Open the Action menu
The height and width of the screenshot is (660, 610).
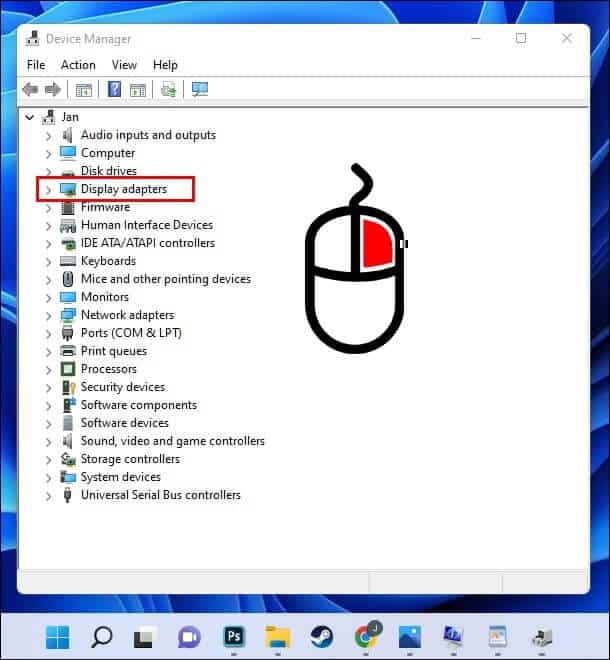tap(78, 65)
